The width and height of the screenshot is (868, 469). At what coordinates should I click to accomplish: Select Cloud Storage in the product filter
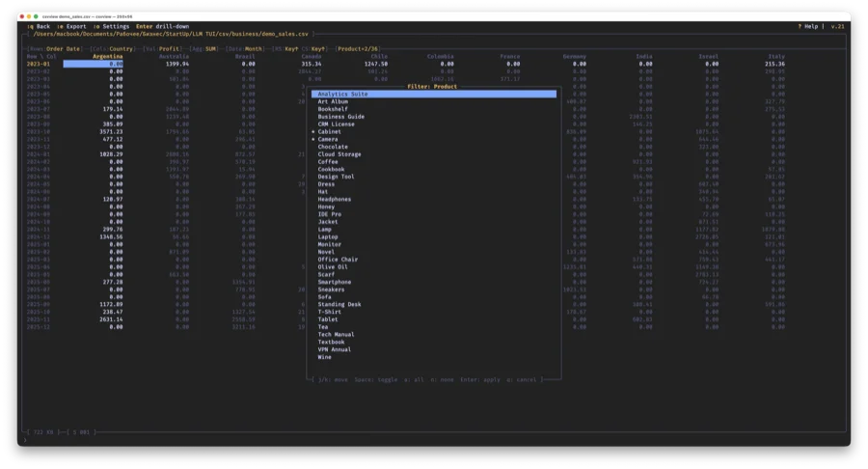click(339, 154)
